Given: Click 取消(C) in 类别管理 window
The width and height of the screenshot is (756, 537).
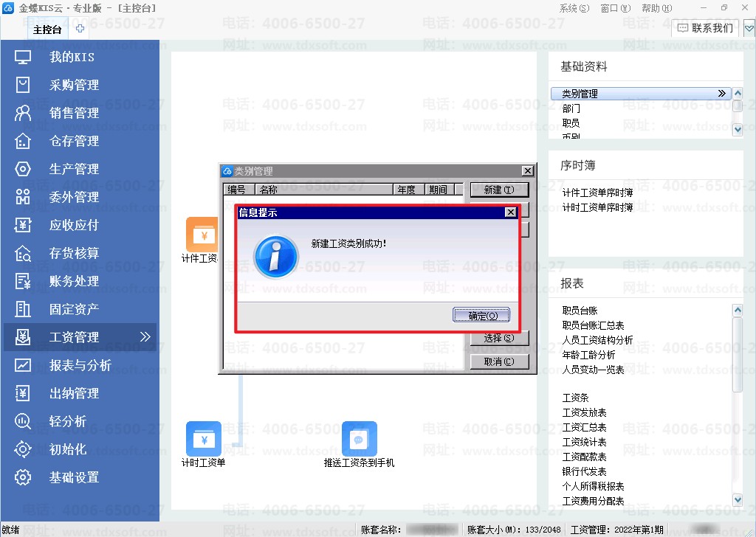Looking at the screenshot, I should point(499,361).
